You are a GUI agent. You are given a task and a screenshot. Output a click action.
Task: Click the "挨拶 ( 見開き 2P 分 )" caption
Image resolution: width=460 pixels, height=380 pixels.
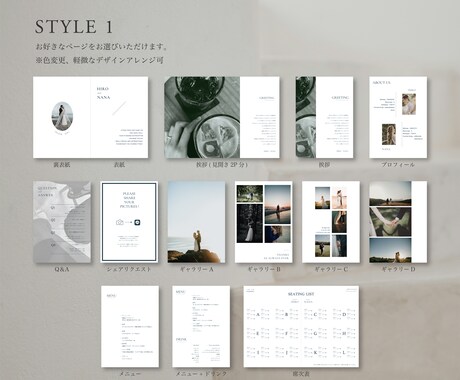222,165
